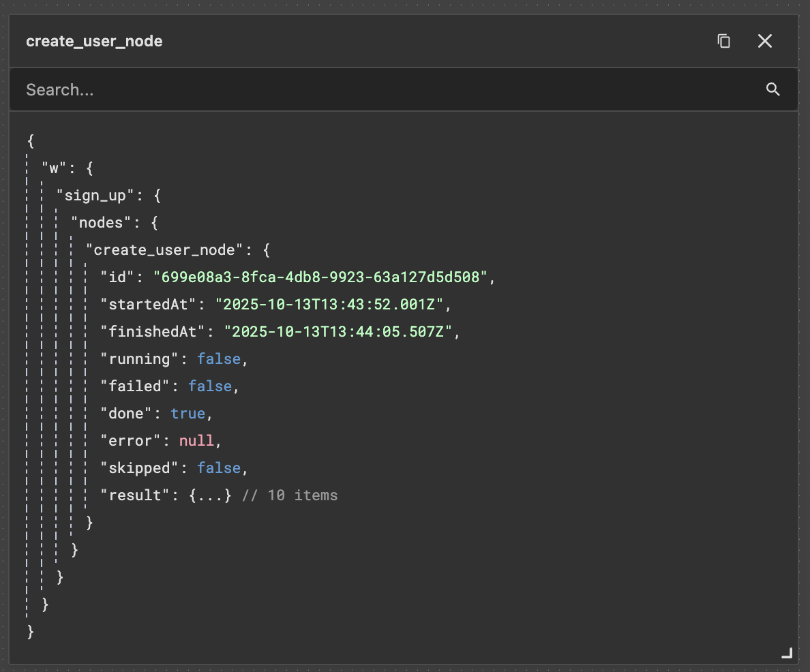Viewport: 810px width, 672px height.
Task: Collapse the "create_user_node" object
Action: (266, 251)
